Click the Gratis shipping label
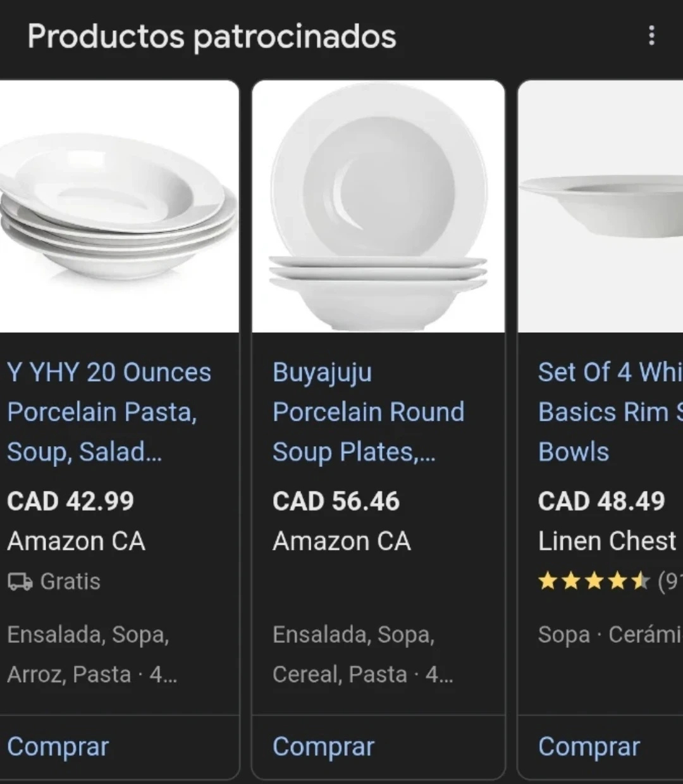 [x=70, y=582]
